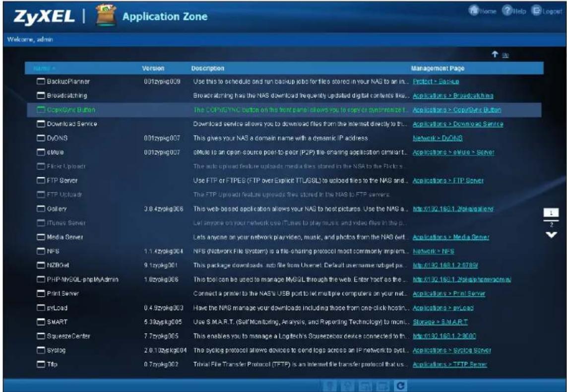Click the Up arrow icon above the table
Image resolution: width=567 pixels, height=392 pixels.
click(495, 54)
